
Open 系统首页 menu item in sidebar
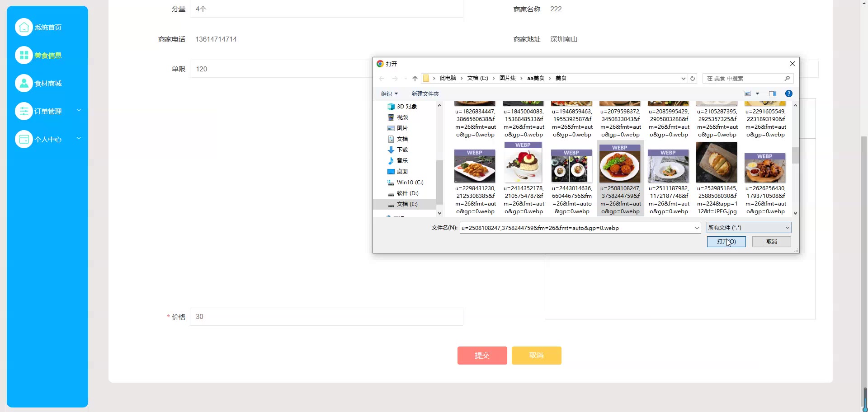click(48, 28)
